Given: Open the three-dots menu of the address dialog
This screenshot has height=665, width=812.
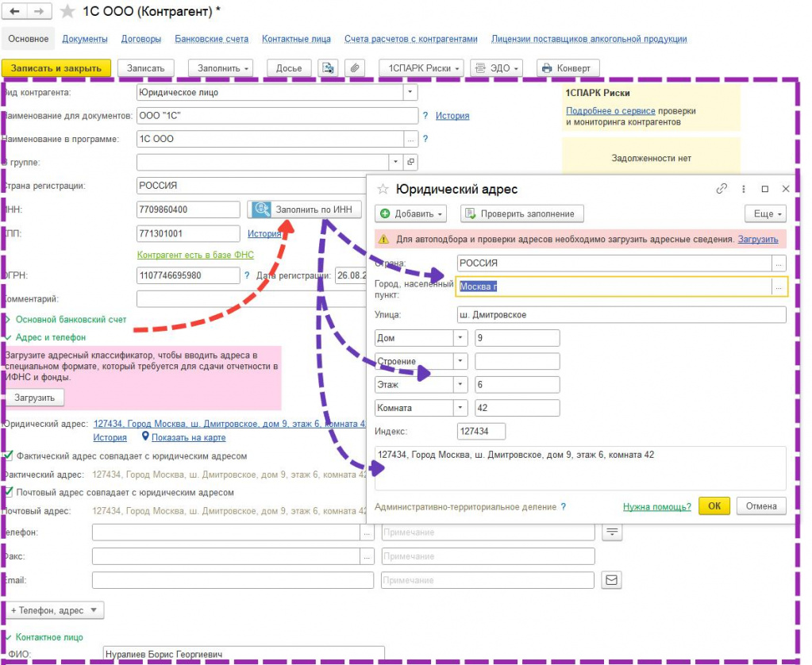Looking at the screenshot, I should coord(744,189).
